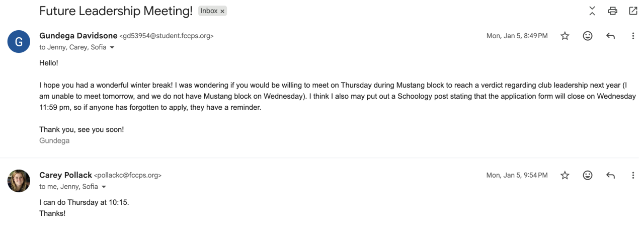
Task: Click Gundega's blue avatar circle
Action: click(19, 41)
